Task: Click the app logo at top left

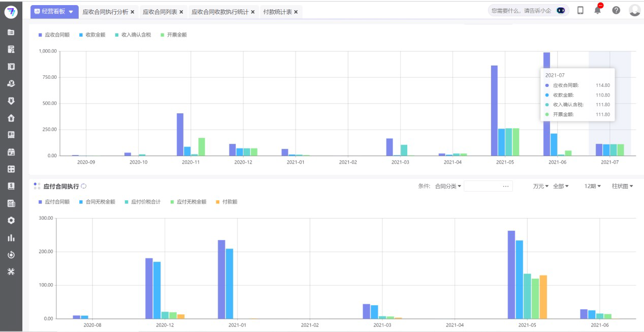Action: [11, 11]
